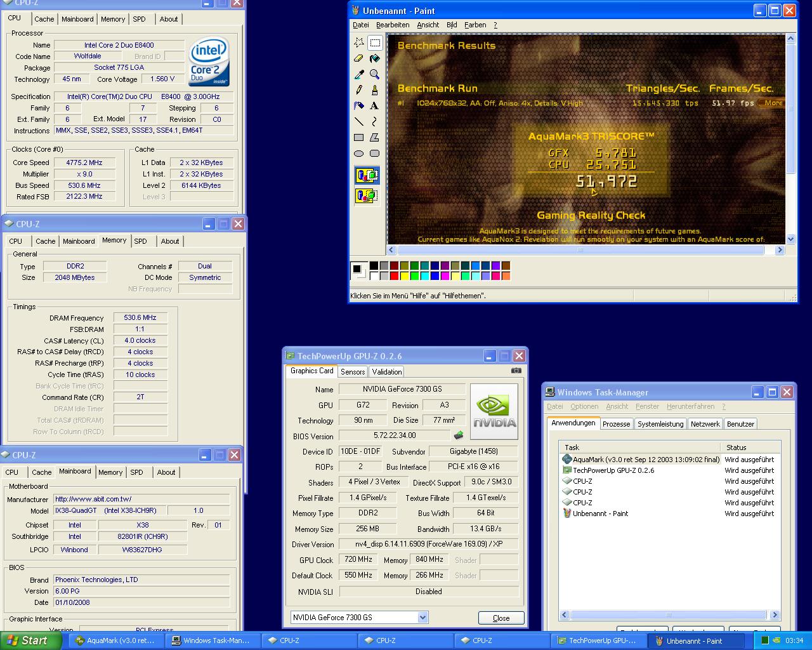Click the Task column header in Task-Manager

[x=640, y=448]
